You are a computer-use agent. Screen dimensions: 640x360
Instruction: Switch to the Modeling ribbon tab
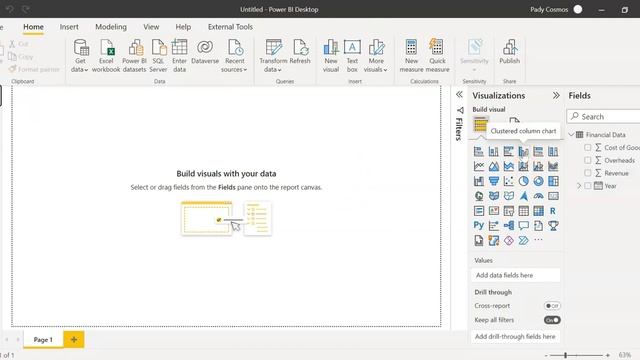pos(111,27)
